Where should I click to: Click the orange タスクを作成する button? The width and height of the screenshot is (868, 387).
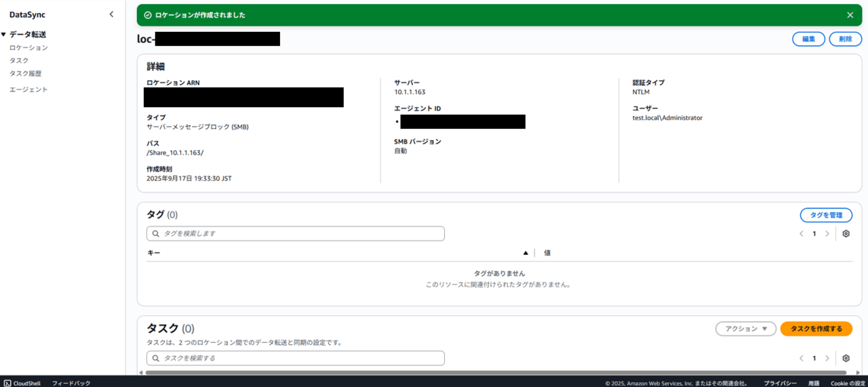click(816, 329)
